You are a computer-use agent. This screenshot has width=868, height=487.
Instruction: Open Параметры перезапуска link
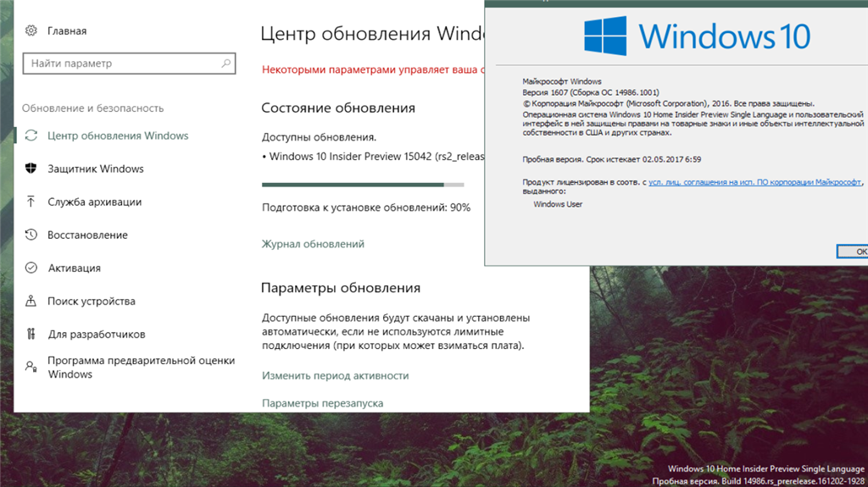point(322,403)
